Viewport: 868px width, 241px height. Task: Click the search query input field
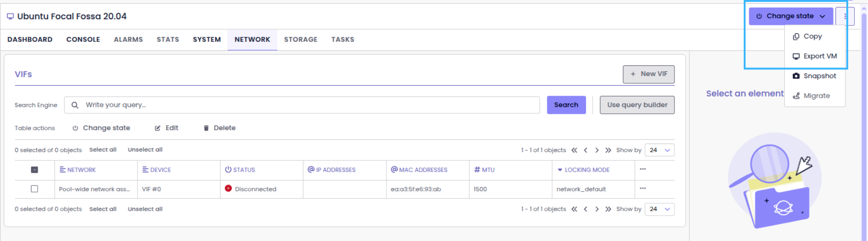[x=306, y=105]
